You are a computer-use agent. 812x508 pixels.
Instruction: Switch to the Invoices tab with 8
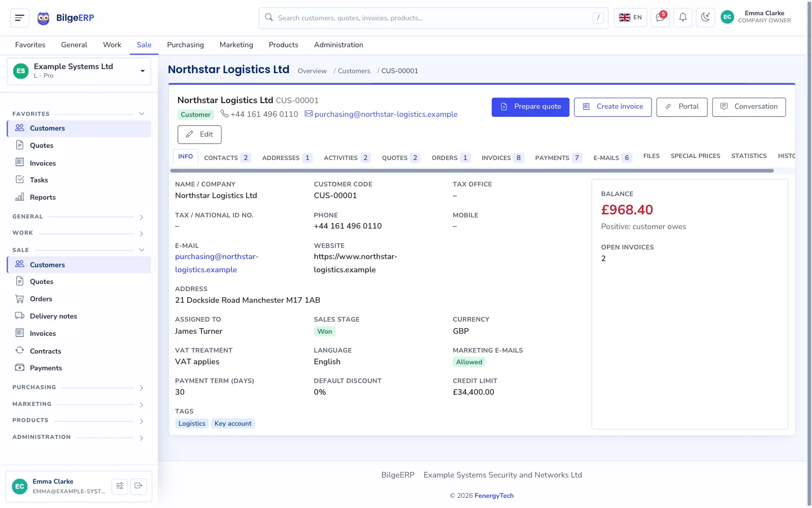coord(502,158)
